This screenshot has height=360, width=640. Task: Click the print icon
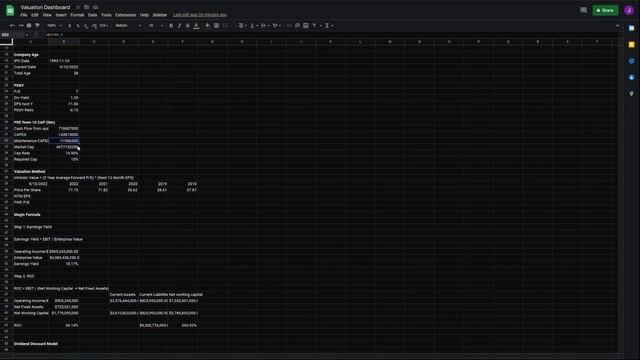[29, 26]
